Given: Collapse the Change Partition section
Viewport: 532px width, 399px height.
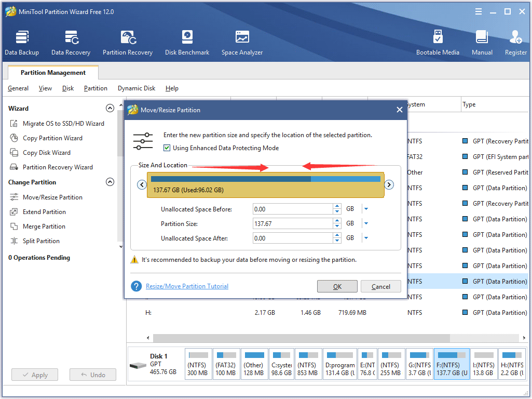Looking at the screenshot, I should pyautogui.click(x=110, y=182).
